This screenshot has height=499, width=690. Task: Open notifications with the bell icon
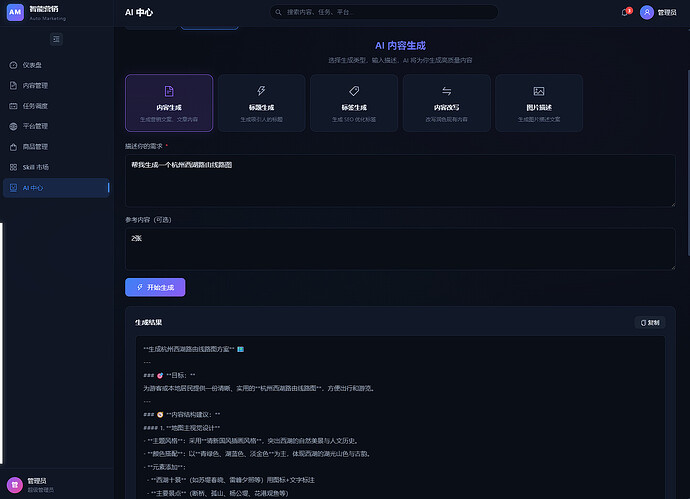(625, 12)
